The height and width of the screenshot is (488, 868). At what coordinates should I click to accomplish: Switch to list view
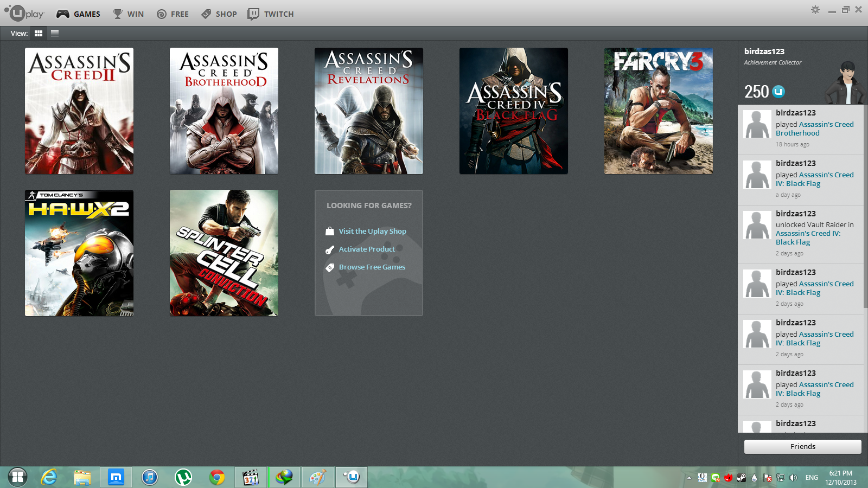55,34
